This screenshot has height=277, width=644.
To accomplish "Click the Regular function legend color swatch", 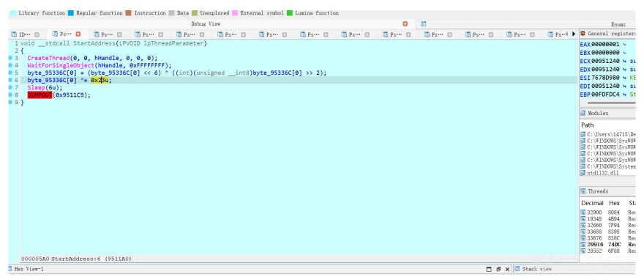I will 71,13.
